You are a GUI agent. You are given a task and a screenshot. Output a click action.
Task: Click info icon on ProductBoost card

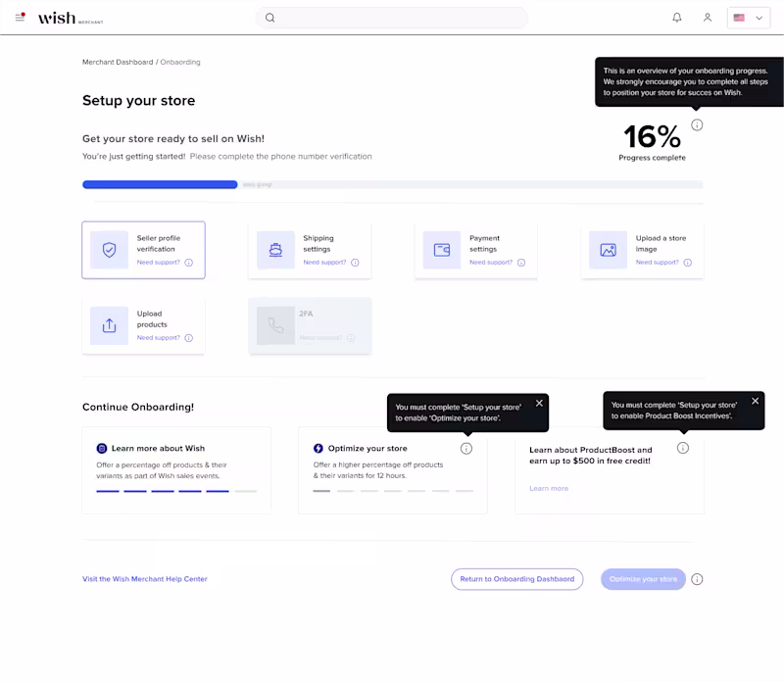click(x=682, y=448)
